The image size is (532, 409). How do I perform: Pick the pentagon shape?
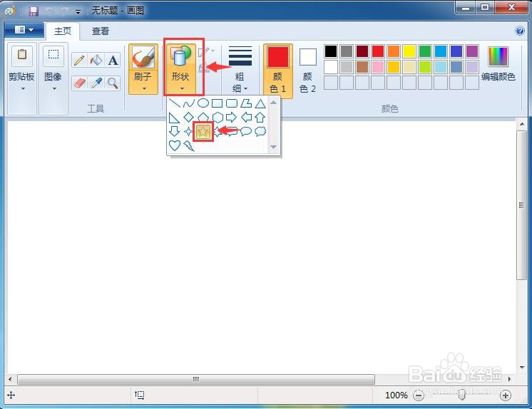point(203,118)
